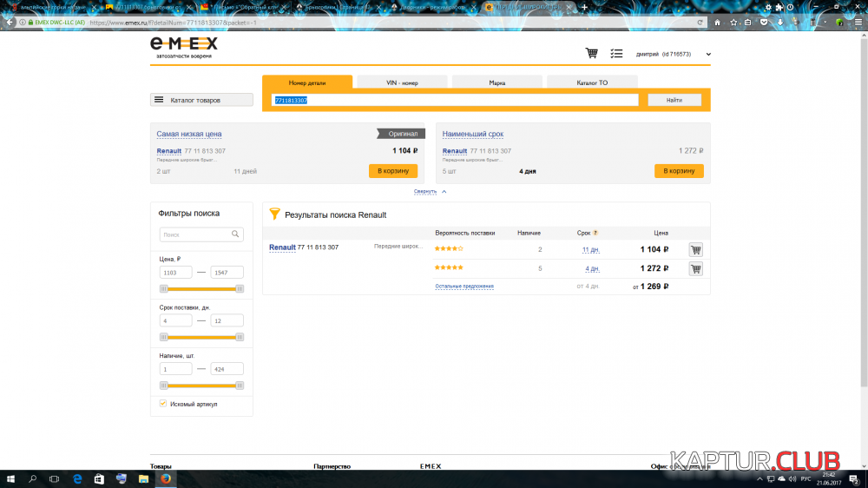The width and height of the screenshot is (868, 488).
Task: Open the shopping cart icon in header
Action: 591,53
